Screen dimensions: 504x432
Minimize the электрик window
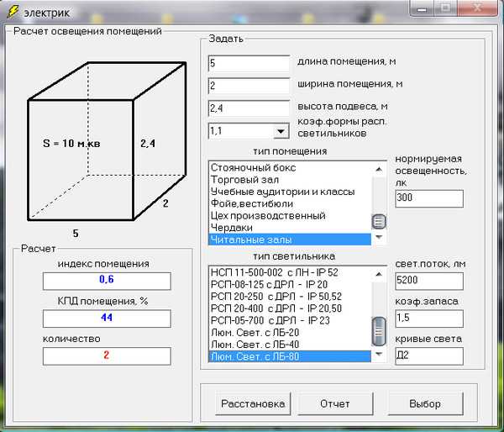pyautogui.click(x=422, y=8)
